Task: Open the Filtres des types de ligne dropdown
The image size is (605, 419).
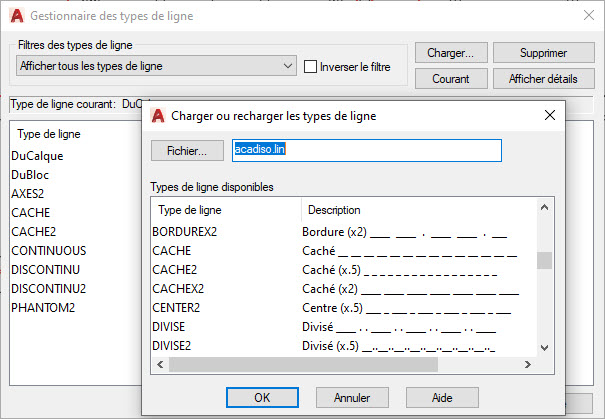Action: coord(156,66)
